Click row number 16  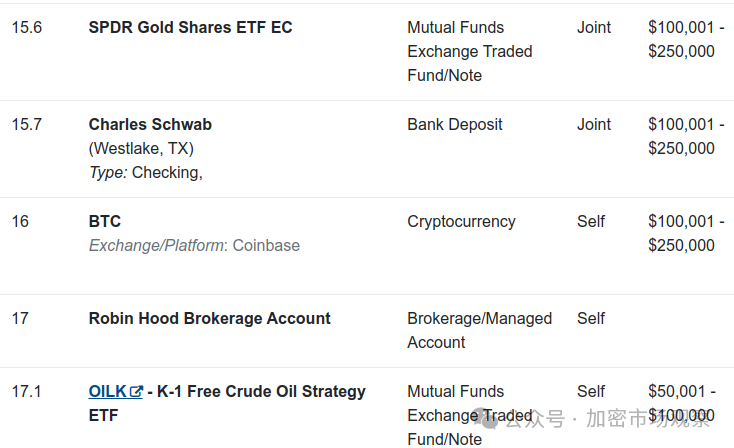tap(20, 221)
